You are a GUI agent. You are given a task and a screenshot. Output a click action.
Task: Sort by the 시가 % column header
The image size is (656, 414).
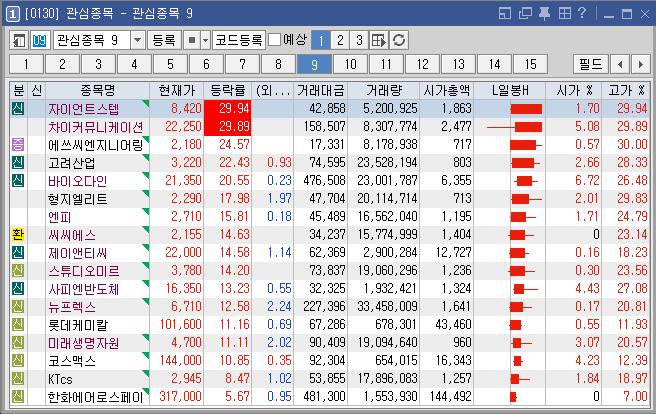574,90
